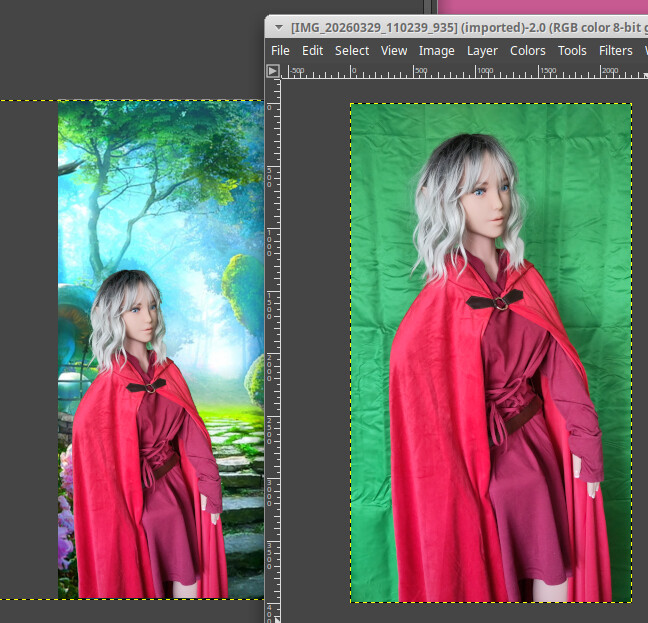Open the Layer menu
648x623 pixels.
click(482, 51)
